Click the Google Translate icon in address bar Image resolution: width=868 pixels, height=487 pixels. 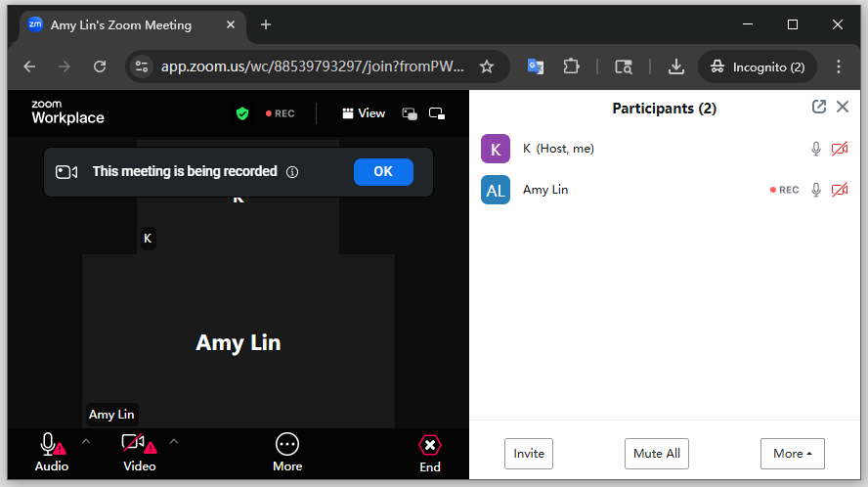(x=536, y=66)
